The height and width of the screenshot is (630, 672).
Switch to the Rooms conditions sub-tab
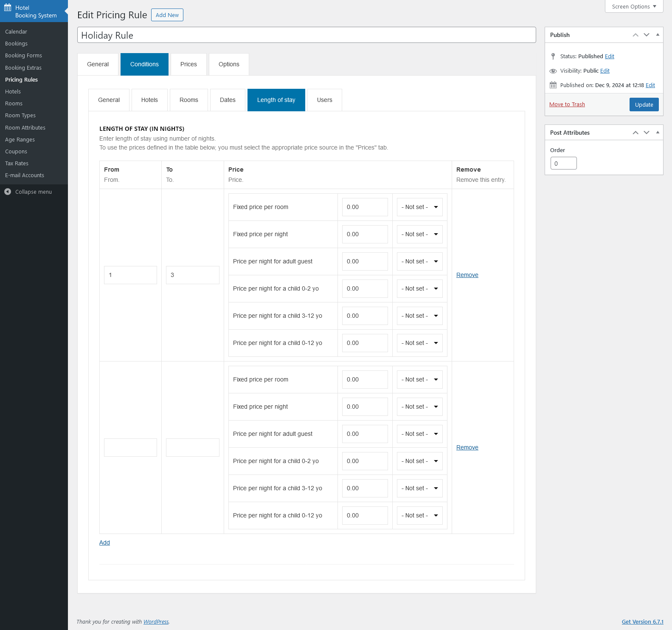click(189, 100)
